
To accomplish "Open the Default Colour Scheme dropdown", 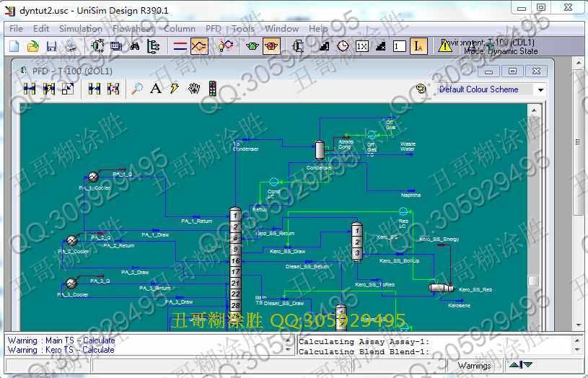I will pyautogui.click(x=540, y=90).
